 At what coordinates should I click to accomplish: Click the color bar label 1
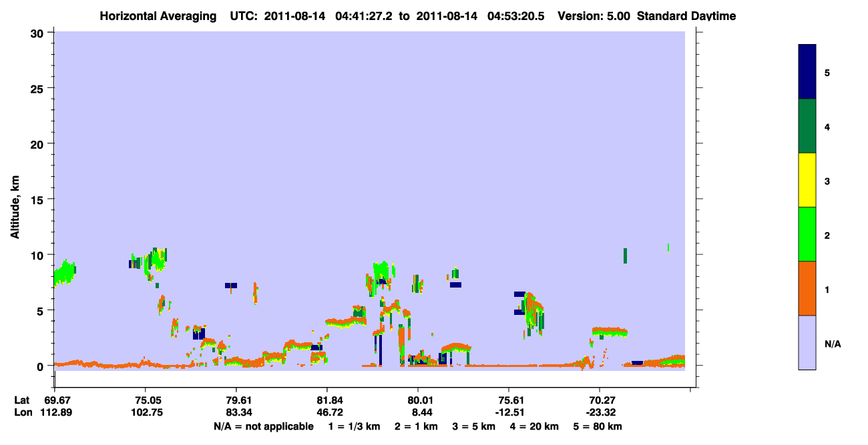[x=827, y=288]
